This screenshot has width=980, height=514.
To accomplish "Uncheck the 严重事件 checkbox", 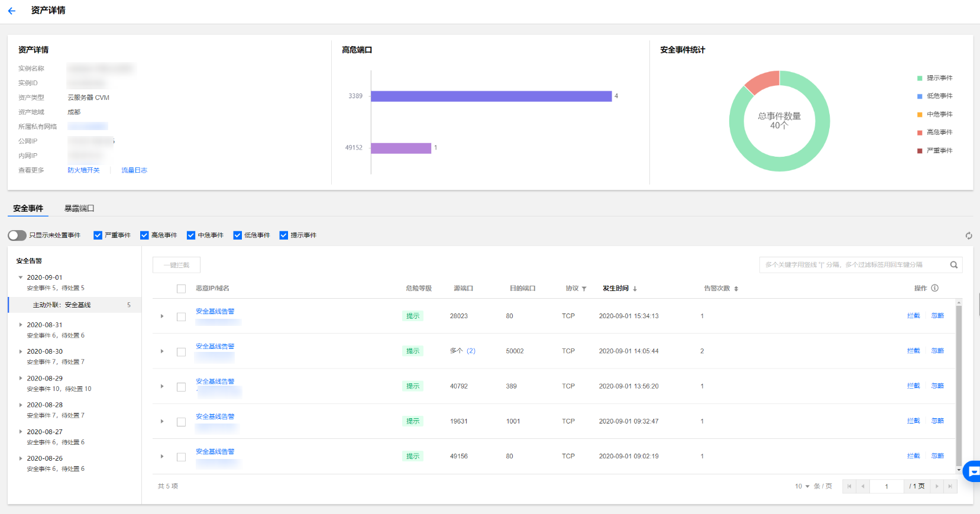I will pyautogui.click(x=98, y=235).
